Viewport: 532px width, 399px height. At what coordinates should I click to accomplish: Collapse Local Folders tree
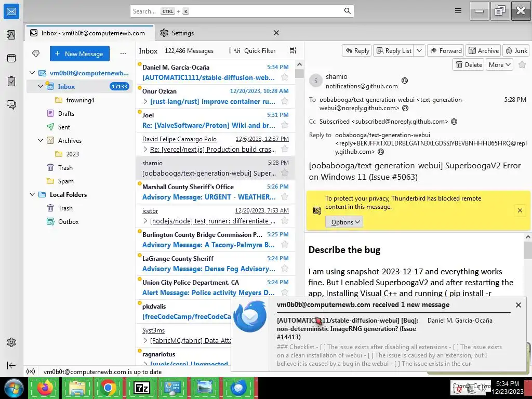(x=32, y=194)
